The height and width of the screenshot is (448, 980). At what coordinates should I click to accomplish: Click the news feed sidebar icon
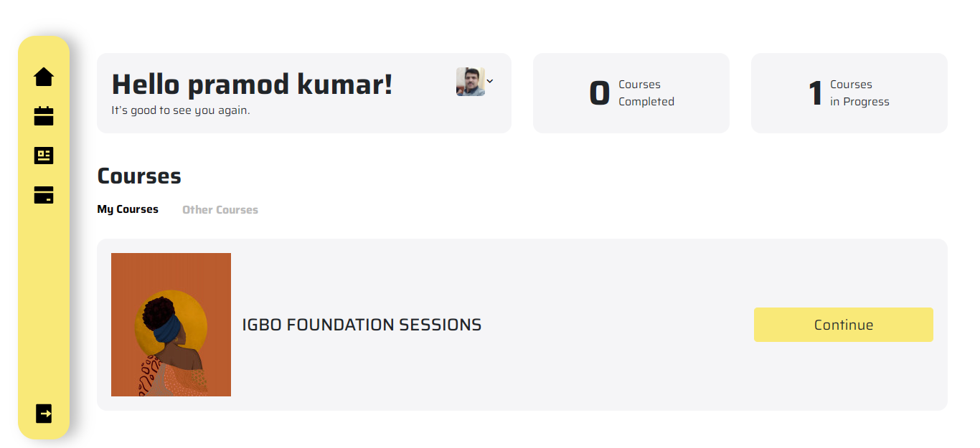pyautogui.click(x=44, y=156)
